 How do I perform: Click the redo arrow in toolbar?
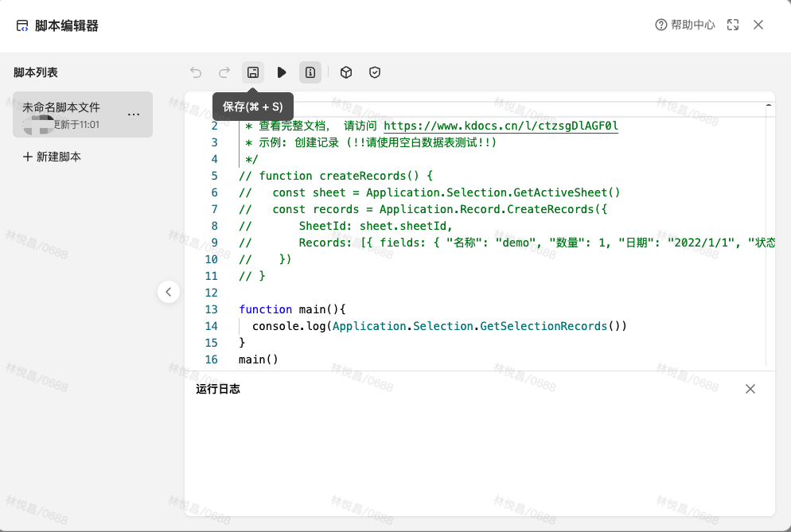224,72
